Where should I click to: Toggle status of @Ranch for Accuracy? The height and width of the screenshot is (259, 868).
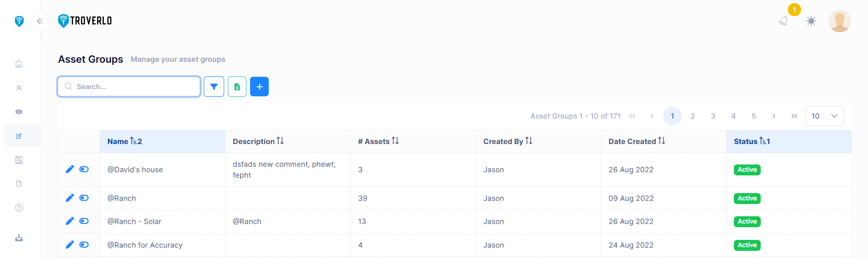pyautogui.click(x=84, y=245)
